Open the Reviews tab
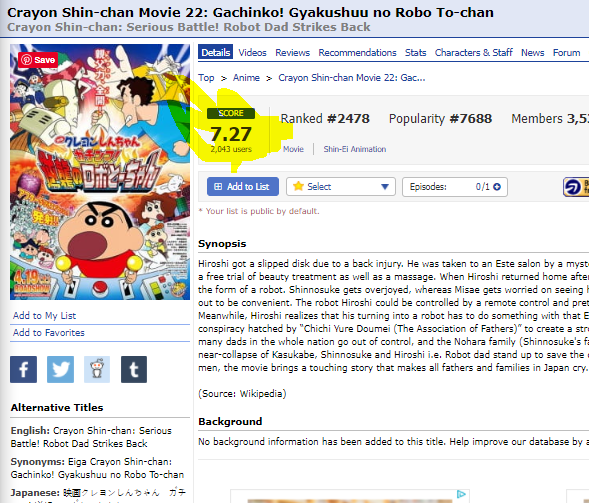The height and width of the screenshot is (503, 589). 293,53
